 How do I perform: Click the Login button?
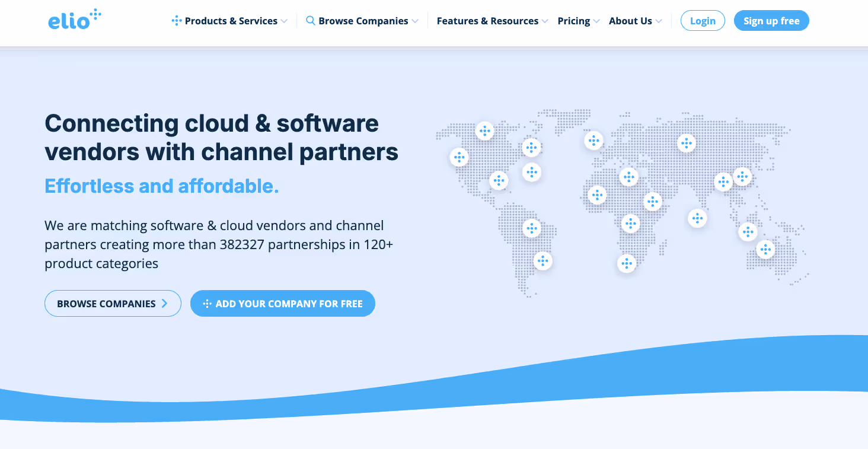703,21
